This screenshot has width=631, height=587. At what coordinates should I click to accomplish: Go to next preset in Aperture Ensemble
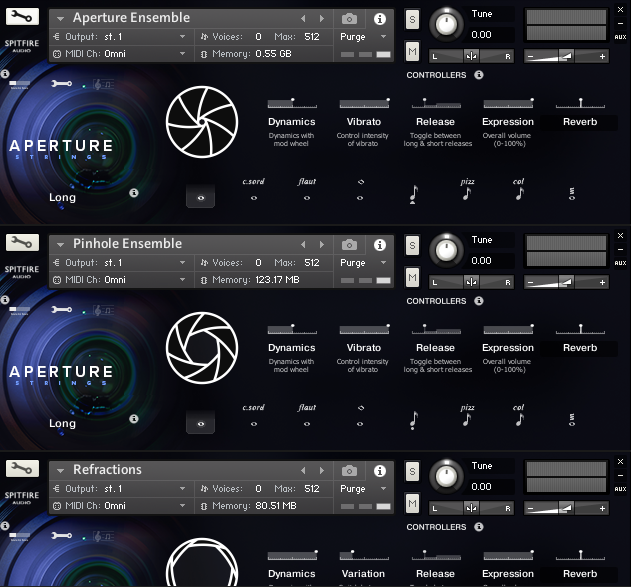pos(322,19)
